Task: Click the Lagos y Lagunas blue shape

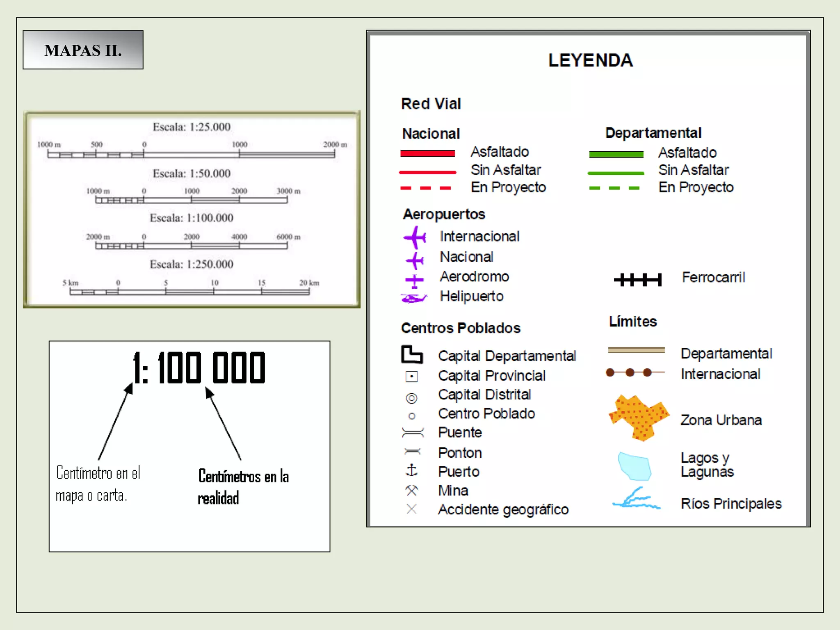Action: [635, 466]
